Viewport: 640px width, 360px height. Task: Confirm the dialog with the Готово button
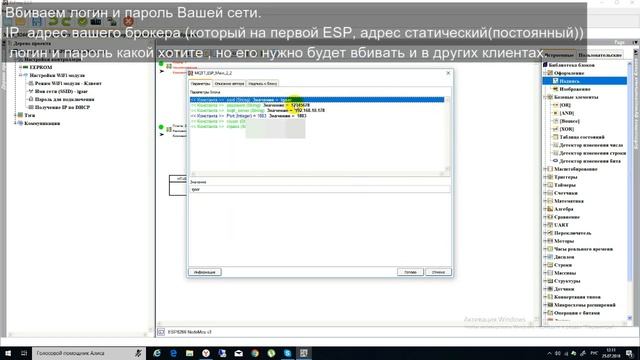tap(410, 272)
